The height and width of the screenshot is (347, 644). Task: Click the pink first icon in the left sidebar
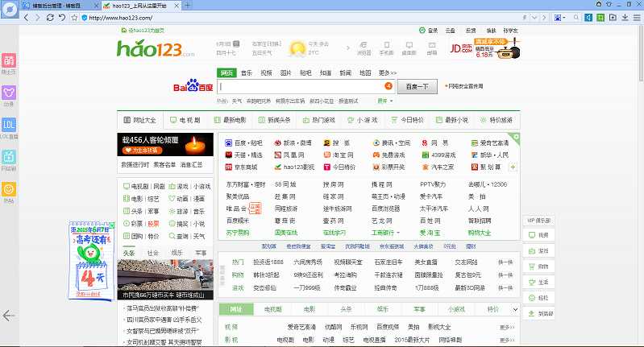(9, 60)
